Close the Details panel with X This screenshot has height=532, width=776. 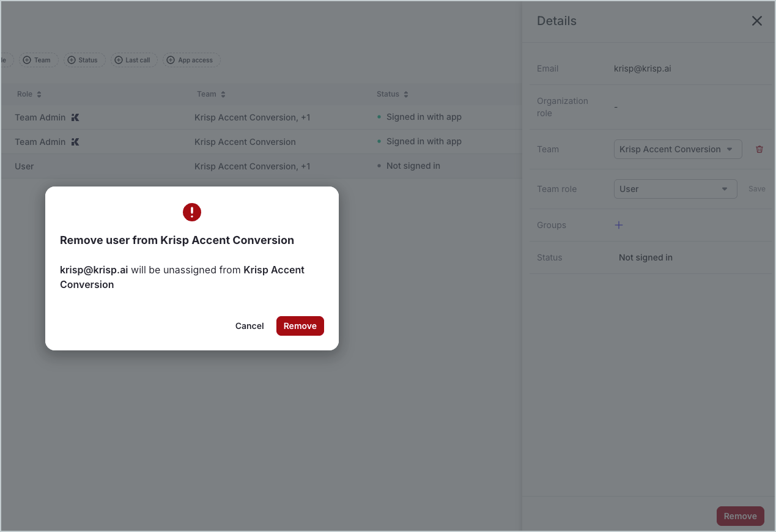click(756, 21)
